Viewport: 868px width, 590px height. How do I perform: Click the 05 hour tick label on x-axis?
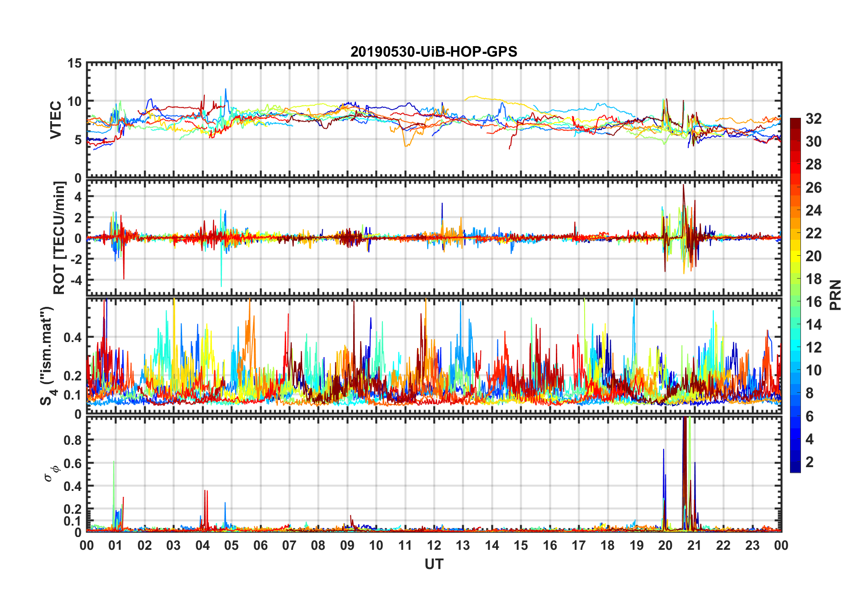click(x=231, y=545)
